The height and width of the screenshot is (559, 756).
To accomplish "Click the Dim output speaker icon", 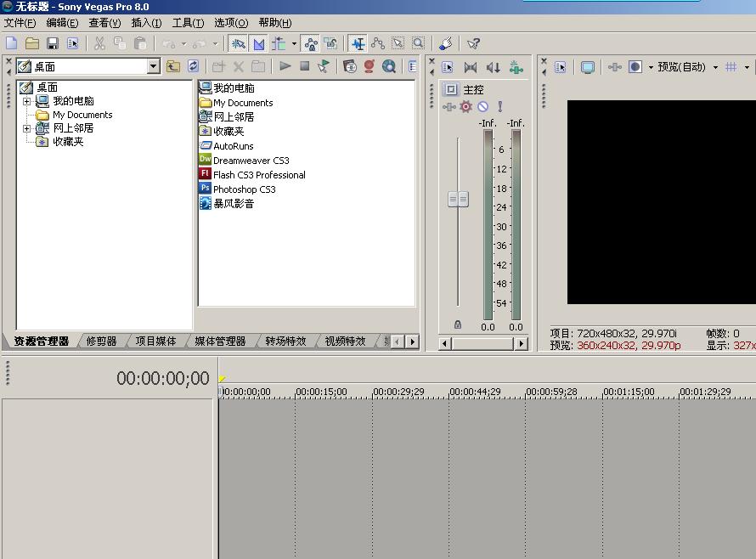I will pyautogui.click(x=493, y=67).
